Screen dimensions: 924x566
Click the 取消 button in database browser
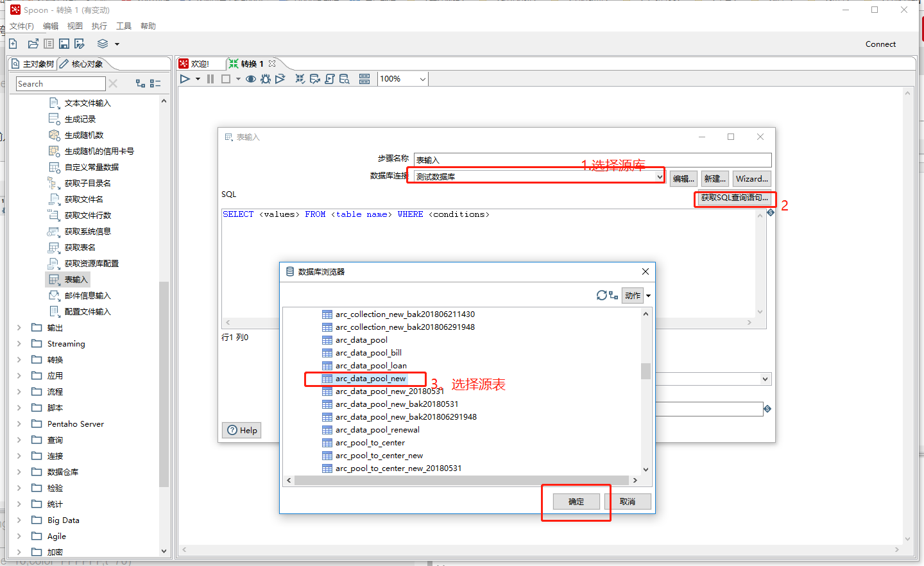(628, 501)
